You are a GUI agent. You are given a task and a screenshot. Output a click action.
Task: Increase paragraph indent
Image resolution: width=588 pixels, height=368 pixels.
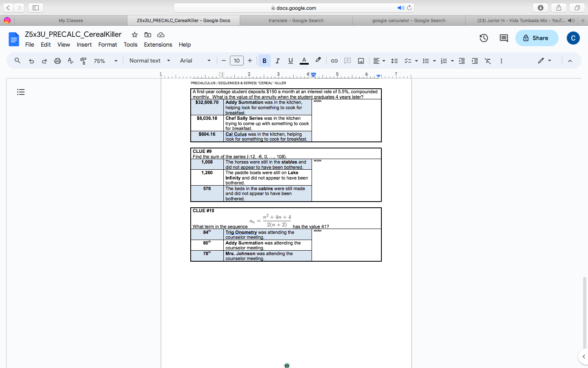pyautogui.click(x=475, y=61)
